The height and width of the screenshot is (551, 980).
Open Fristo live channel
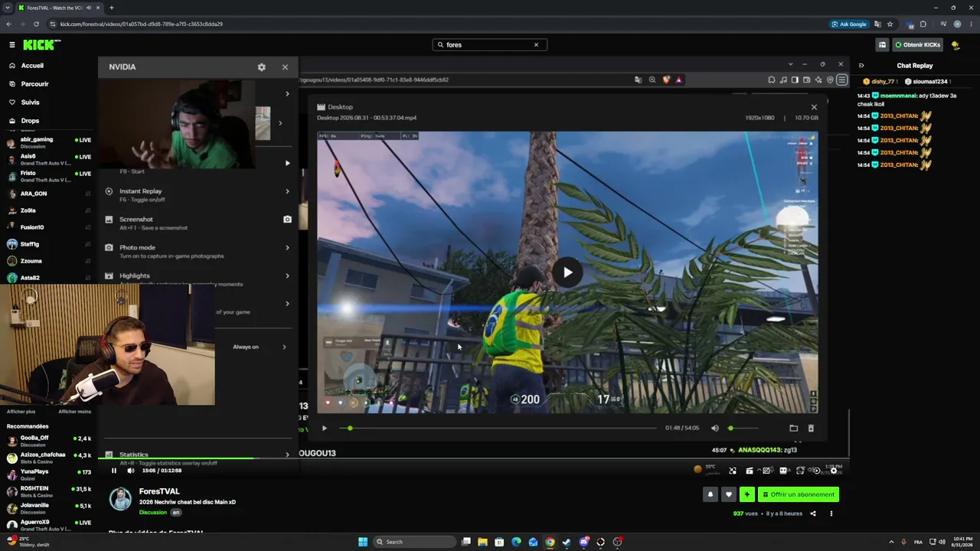(49, 175)
